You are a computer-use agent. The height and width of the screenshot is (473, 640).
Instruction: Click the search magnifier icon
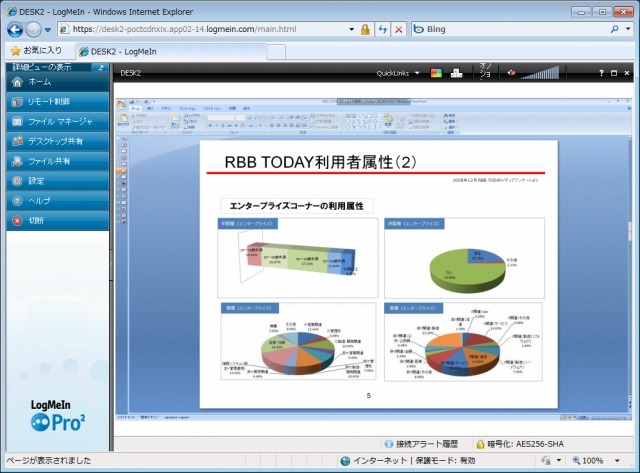[x=614, y=29]
